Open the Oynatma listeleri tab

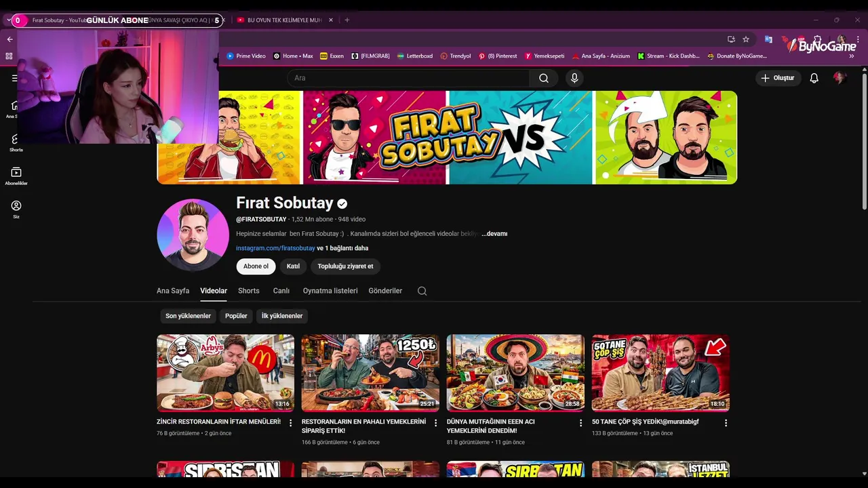pos(330,291)
